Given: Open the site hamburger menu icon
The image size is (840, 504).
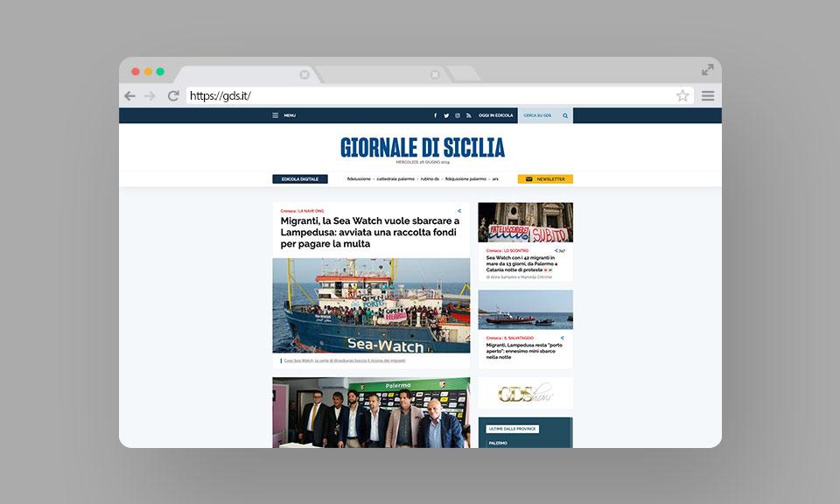Looking at the screenshot, I should tap(276, 115).
